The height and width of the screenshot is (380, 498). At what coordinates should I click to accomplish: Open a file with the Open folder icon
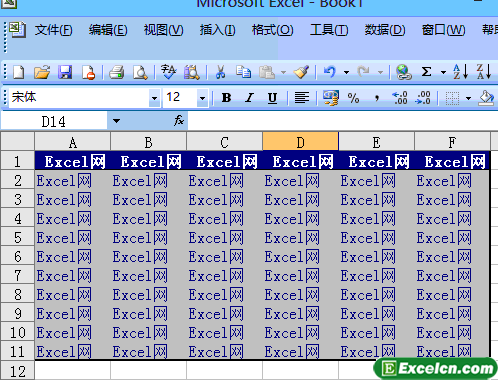pyautogui.click(x=42, y=72)
